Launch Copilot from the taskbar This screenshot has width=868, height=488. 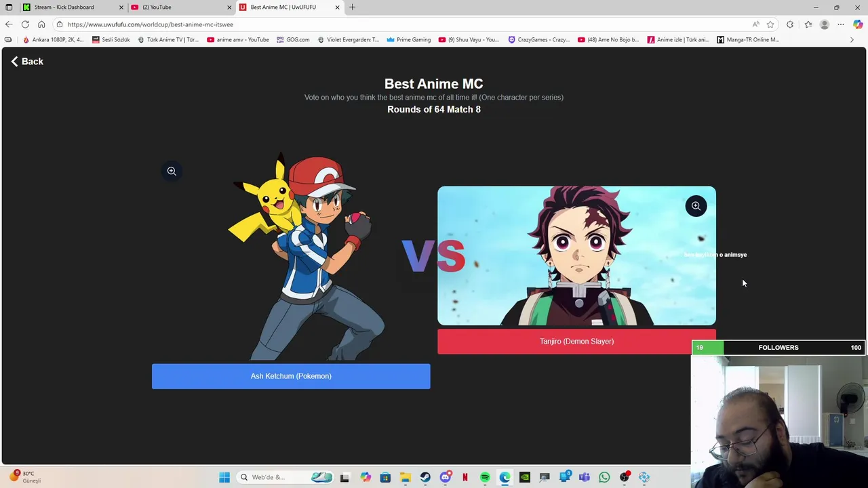[366, 477]
